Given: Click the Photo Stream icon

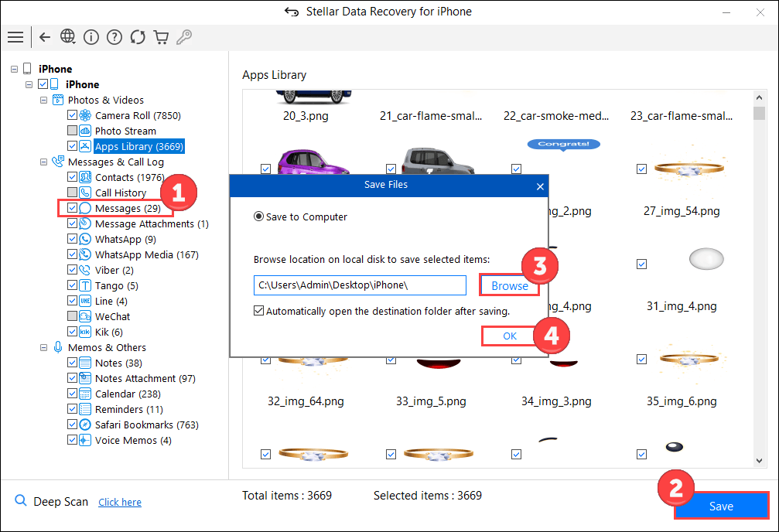Looking at the screenshot, I should (85, 131).
